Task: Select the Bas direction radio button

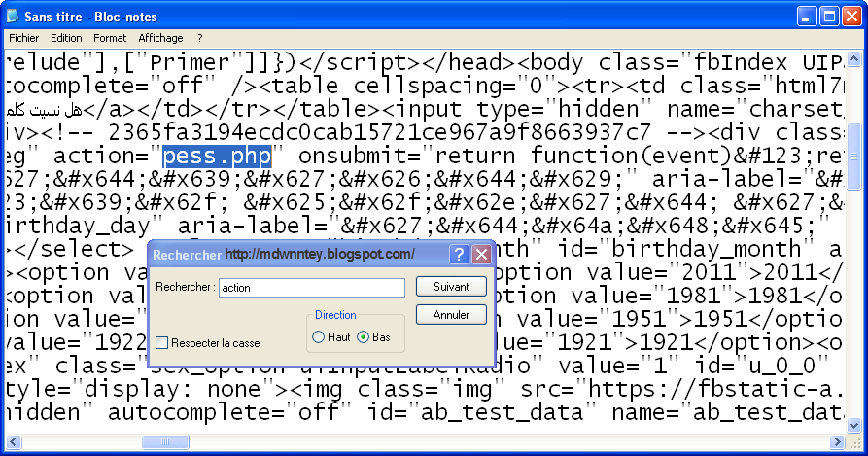Action: pos(364,337)
